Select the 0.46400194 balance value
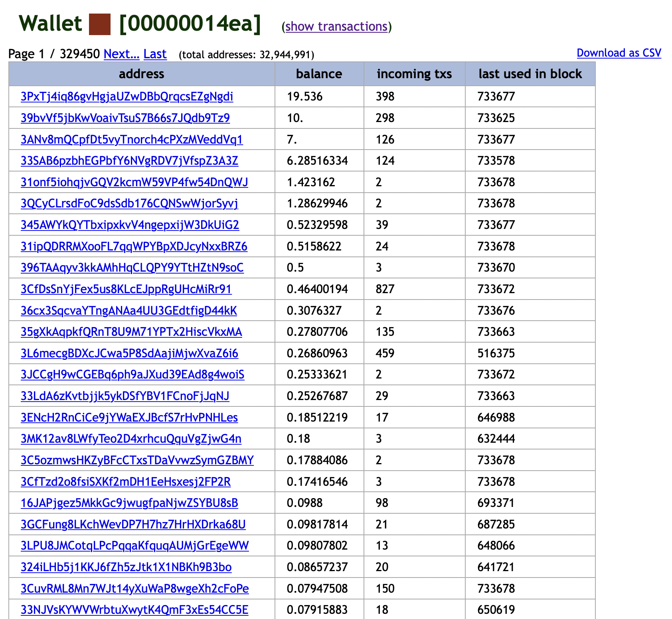Image resolution: width=672 pixels, height=619 pixels. [317, 289]
